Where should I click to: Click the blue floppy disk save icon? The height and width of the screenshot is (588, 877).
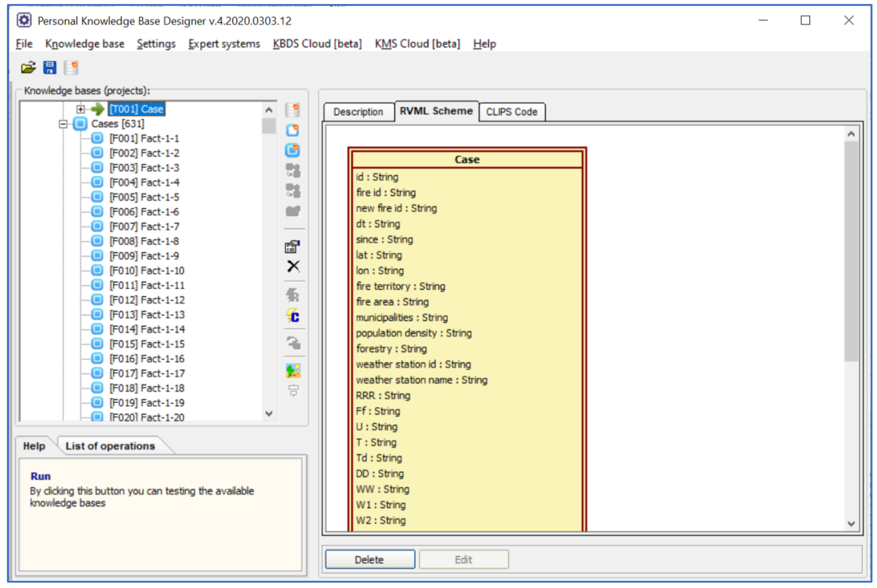click(x=49, y=68)
